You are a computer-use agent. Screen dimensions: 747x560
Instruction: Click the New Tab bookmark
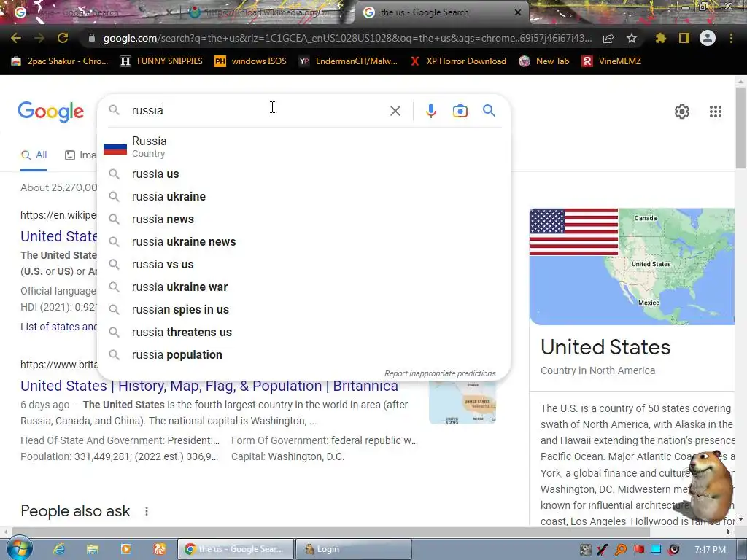pyautogui.click(x=544, y=61)
